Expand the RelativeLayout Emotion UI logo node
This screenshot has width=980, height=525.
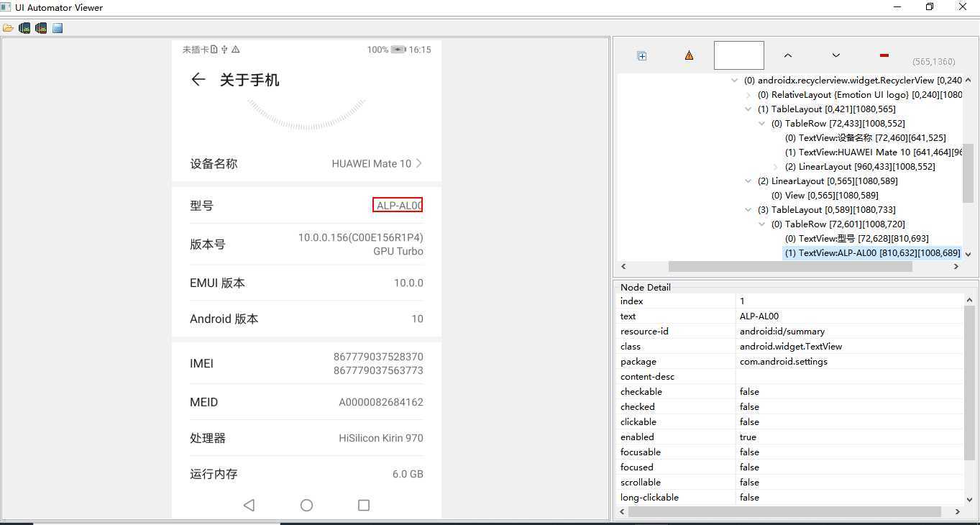[748, 95]
